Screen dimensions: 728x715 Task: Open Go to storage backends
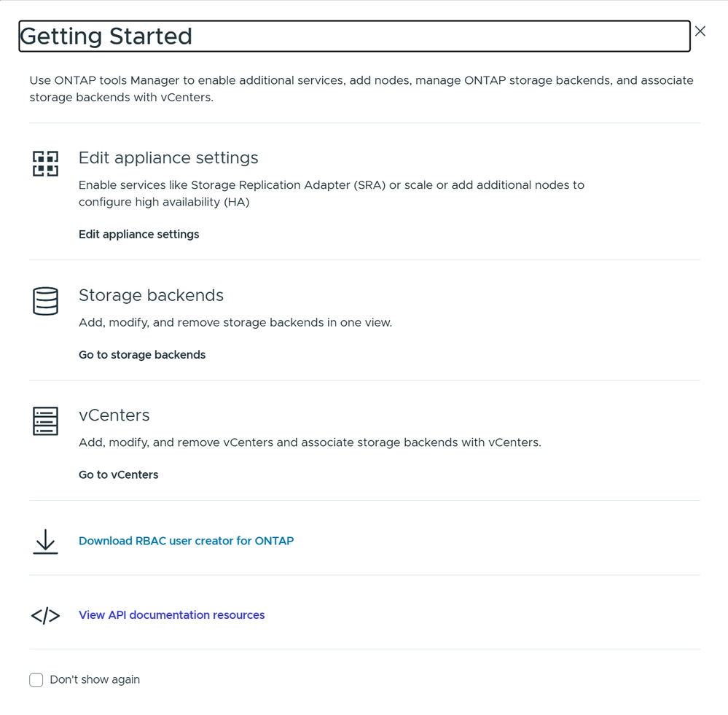pos(142,354)
